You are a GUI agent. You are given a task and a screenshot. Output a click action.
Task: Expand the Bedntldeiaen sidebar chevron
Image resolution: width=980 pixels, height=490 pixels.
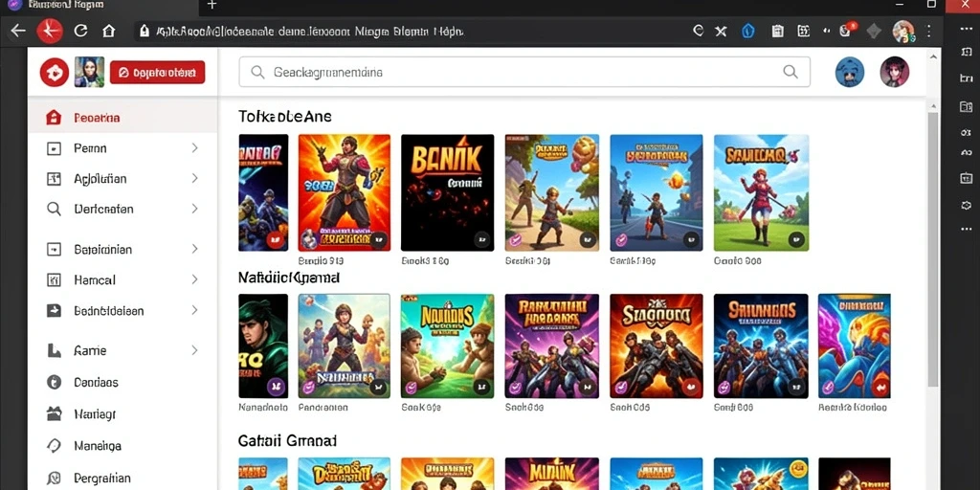[194, 310]
